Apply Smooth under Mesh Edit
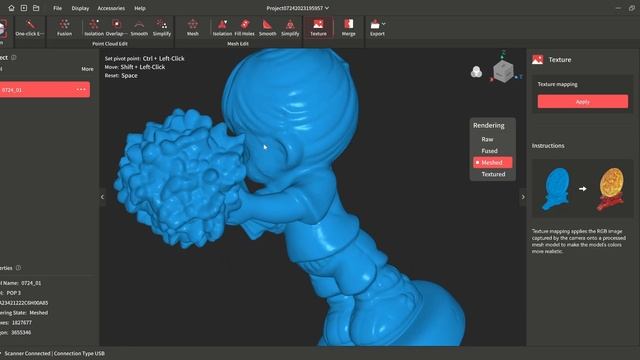This screenshot has height=360, width=640. pos(267,28)
